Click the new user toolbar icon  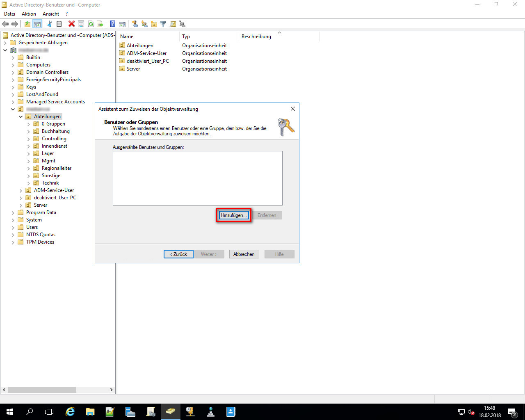click(x=135, y=24)
